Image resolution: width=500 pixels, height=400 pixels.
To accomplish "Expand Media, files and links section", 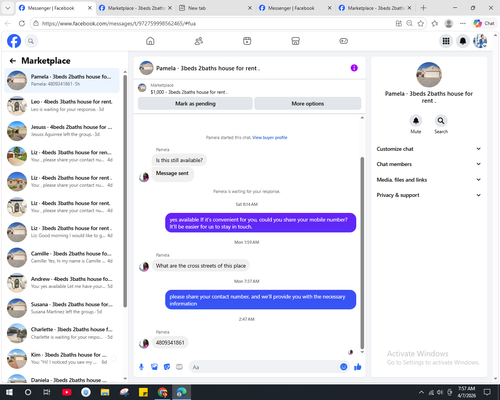I will [429, 180].
